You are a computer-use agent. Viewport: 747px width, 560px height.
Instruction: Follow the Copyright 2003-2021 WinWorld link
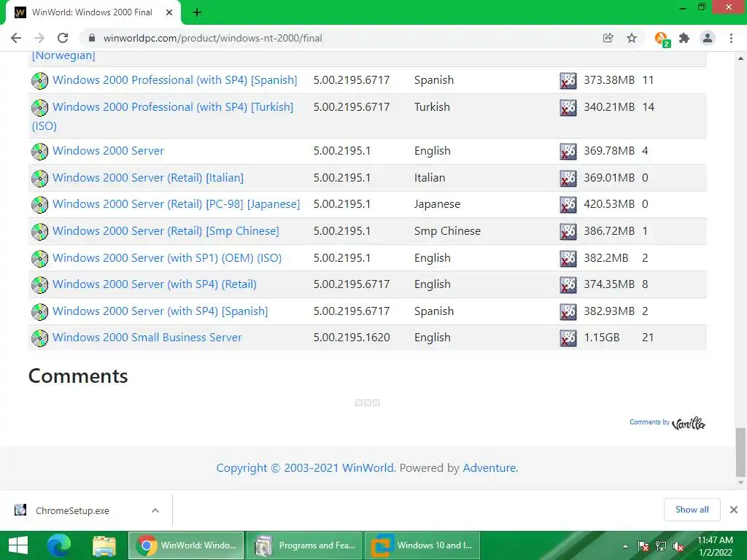point(306,467)
